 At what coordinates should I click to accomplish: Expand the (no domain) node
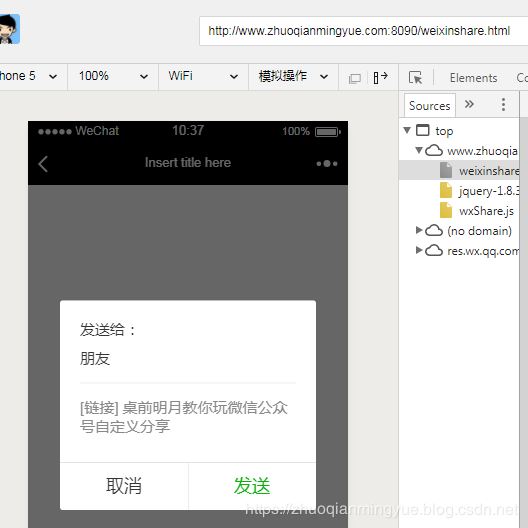[x=419, y=230]
